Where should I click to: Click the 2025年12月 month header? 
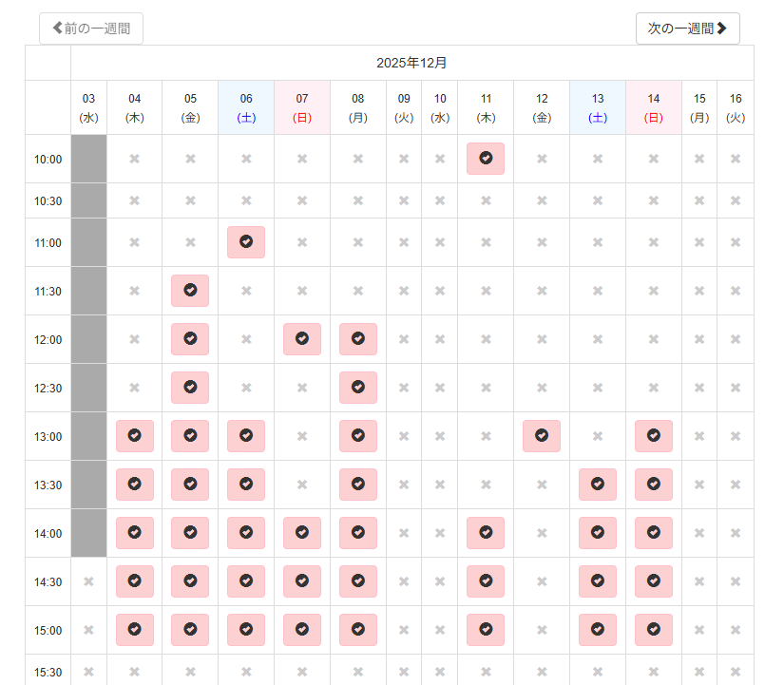411,63
